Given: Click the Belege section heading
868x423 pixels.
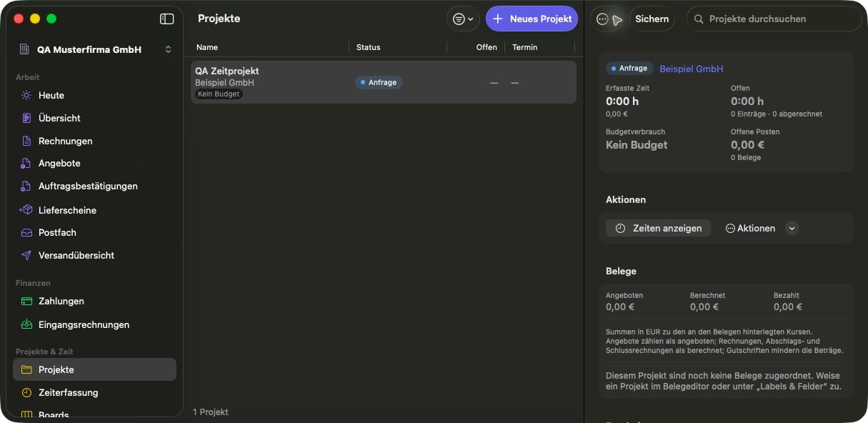Looking at the screenshot, I should click(x=621, y=271).
